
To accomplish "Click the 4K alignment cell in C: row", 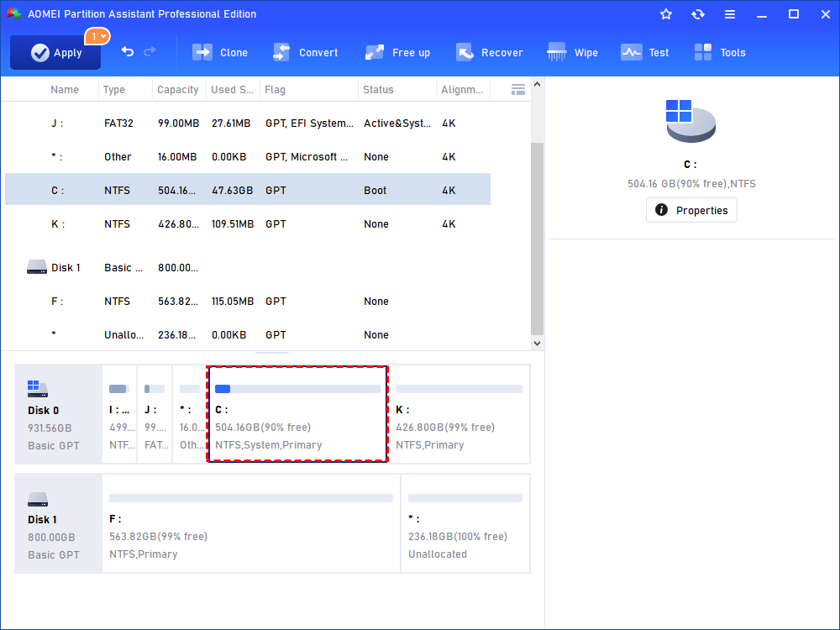I will (449, 190).
